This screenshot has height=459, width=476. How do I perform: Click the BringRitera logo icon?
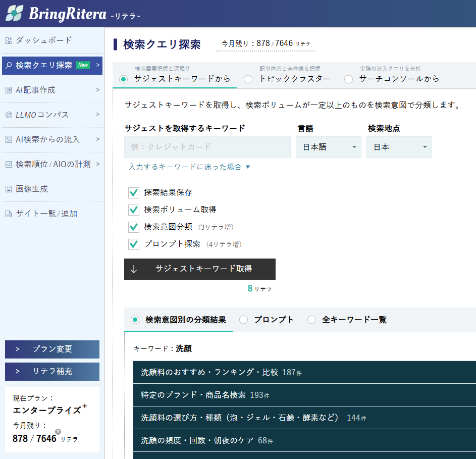(x=15, y=13)
